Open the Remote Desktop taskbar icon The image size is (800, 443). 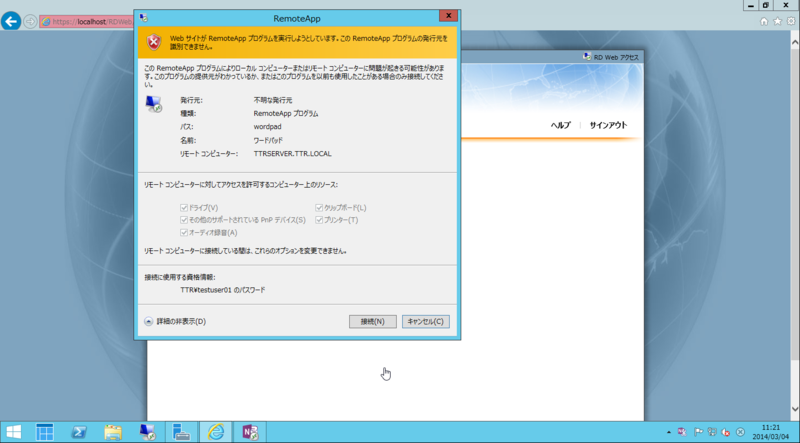point(148,432)
